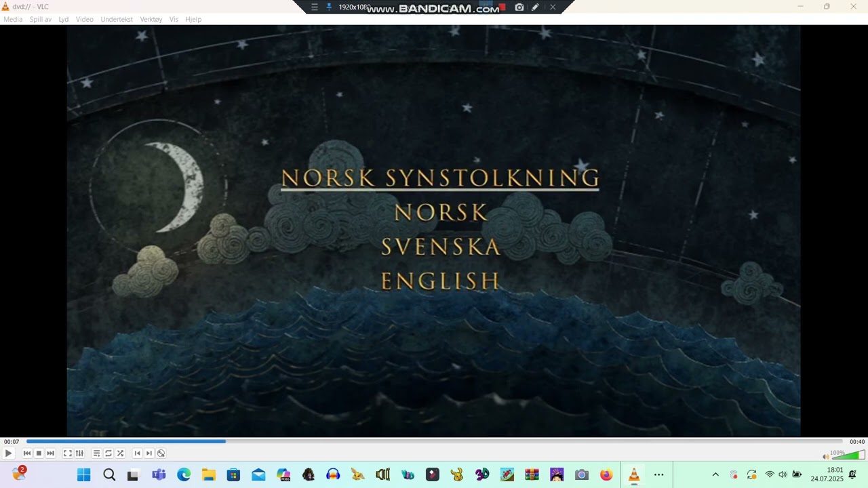This screenshot has width=868, height=488.
Task: Open Windows Search
Action: click(109, 475)
